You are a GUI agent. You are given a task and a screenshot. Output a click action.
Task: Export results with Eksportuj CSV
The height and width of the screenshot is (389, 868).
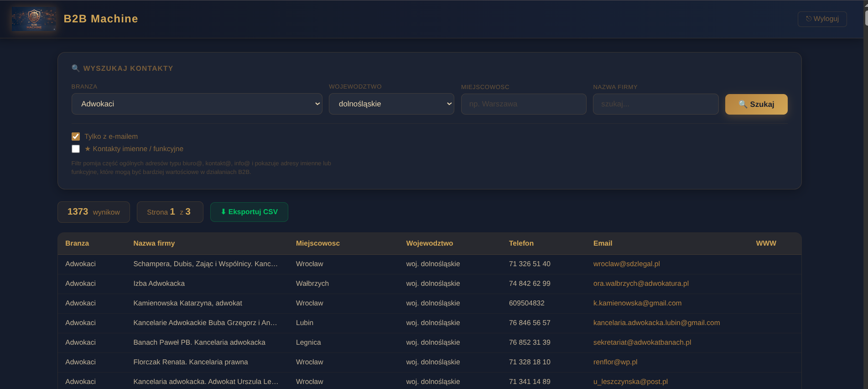(x=249, y=212)
